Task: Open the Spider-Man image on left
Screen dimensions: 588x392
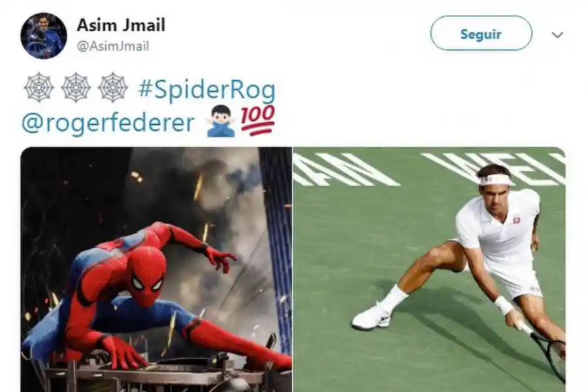Action: (x=156, y=269)
